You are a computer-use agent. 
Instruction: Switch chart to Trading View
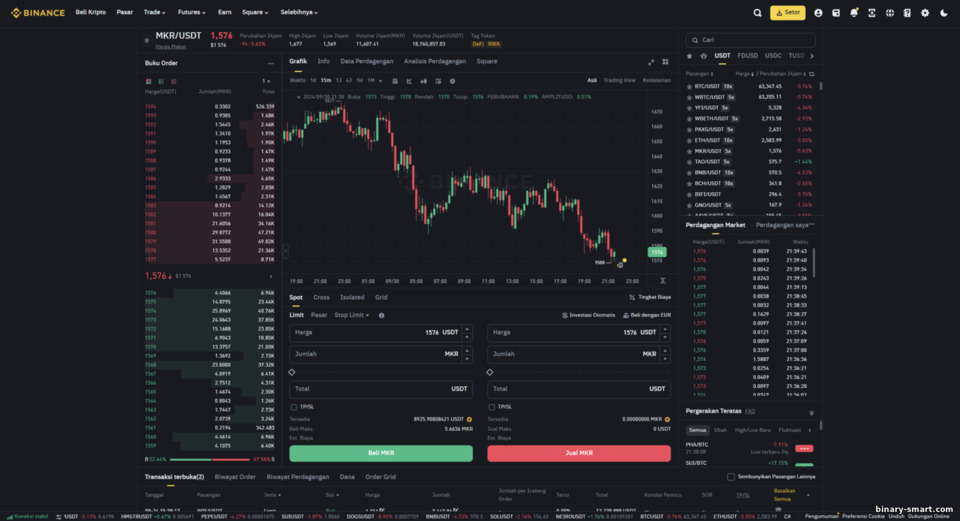619,80
